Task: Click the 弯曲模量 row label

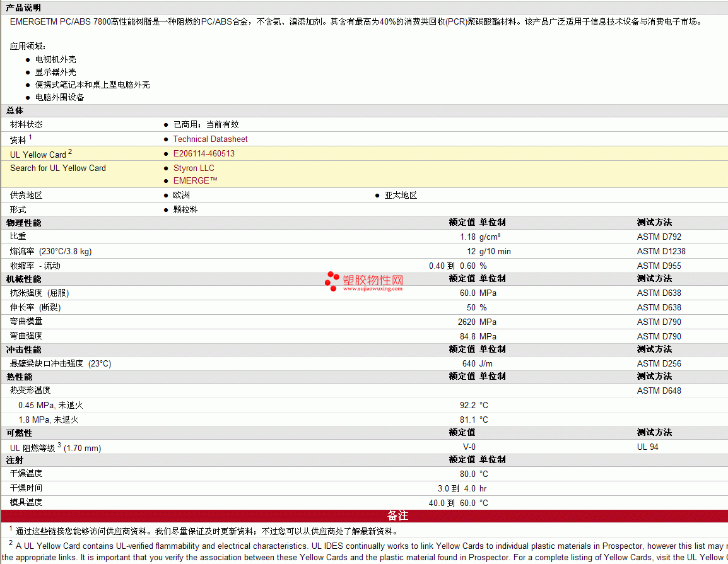Action: (26, 321)
